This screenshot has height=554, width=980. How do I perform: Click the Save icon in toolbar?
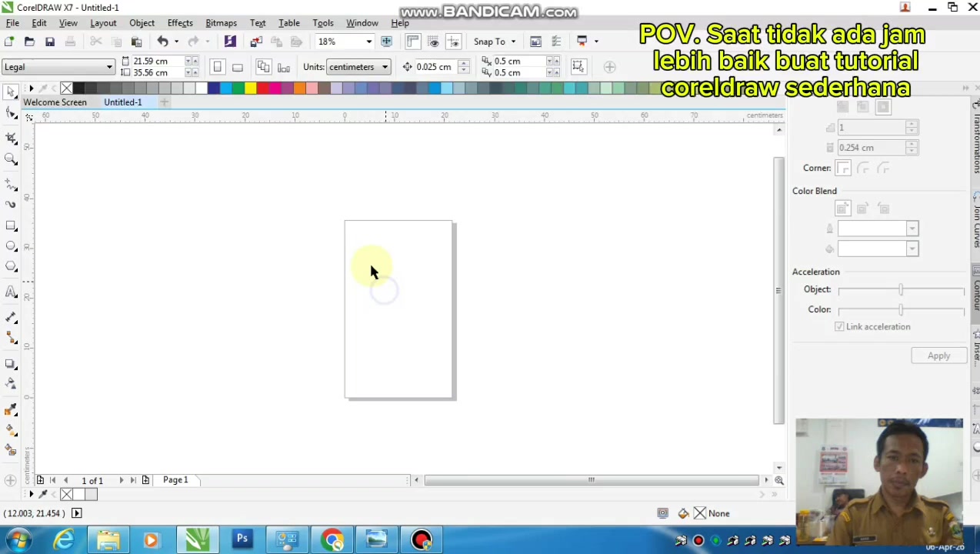[50, 42]
